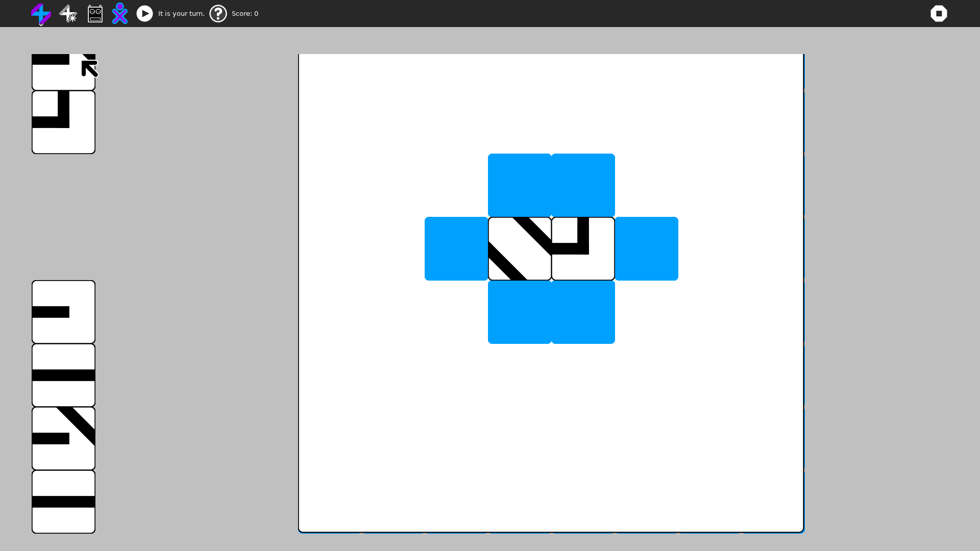Click the XO player buddy icon
This screenshot has width=980, height=551.
coord(119,14)
